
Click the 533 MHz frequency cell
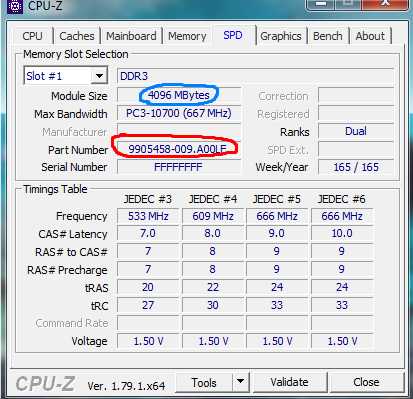coord(148,216)
